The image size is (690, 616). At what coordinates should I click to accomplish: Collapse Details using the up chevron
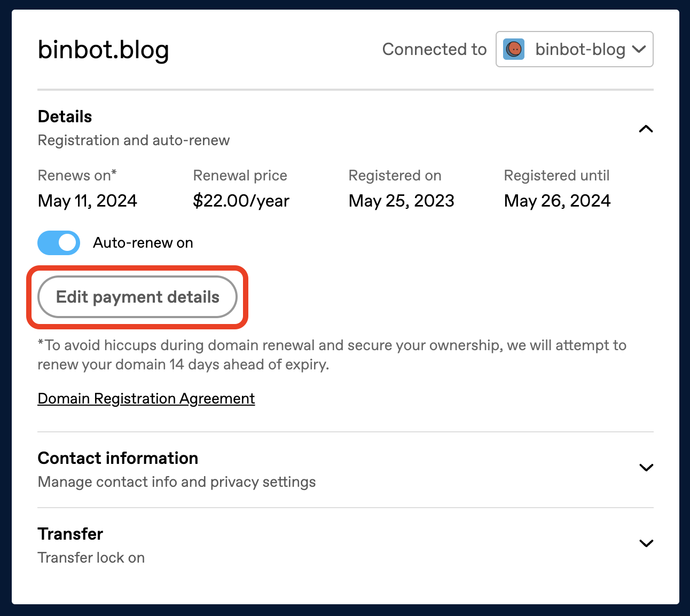(646, 129)
